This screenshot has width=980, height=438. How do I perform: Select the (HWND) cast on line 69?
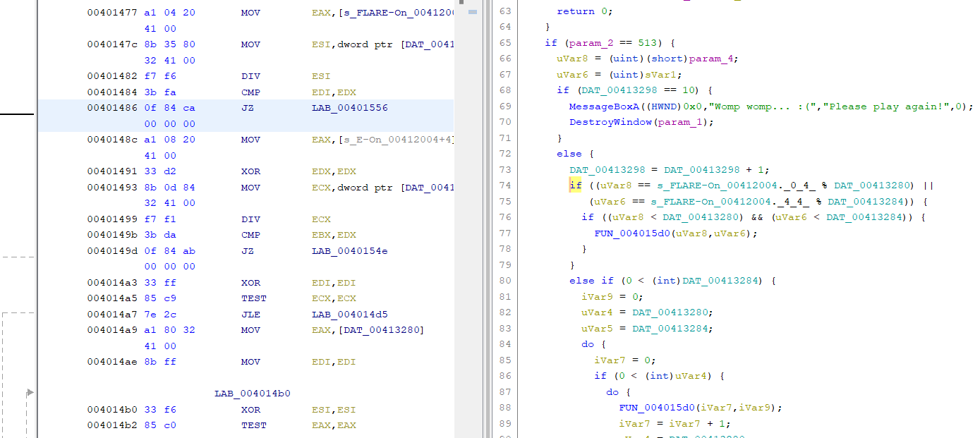663,107
